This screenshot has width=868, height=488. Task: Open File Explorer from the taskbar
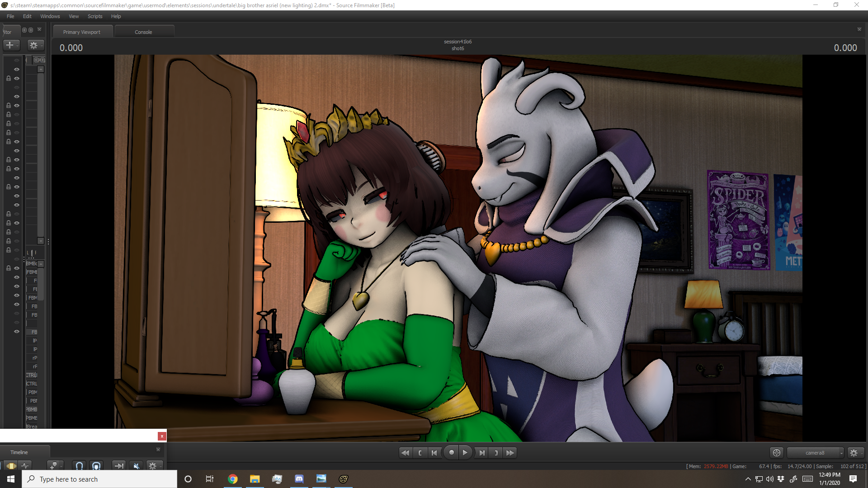(x=255, y=479)
